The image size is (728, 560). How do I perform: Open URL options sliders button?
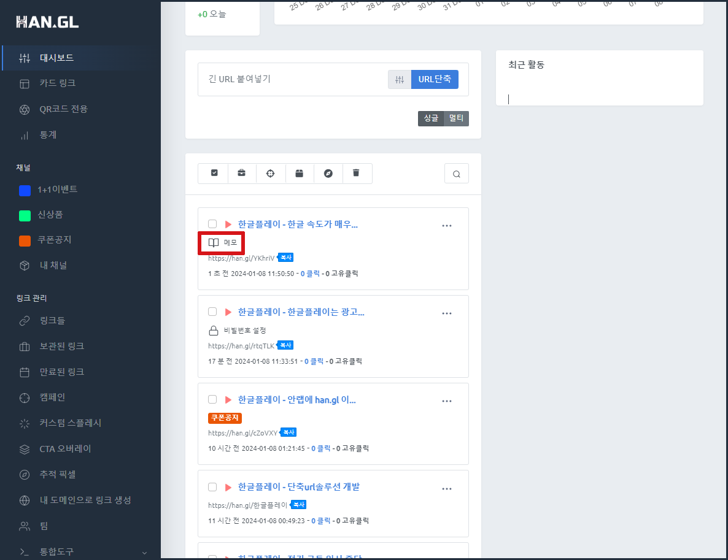(x=400, y=79)
